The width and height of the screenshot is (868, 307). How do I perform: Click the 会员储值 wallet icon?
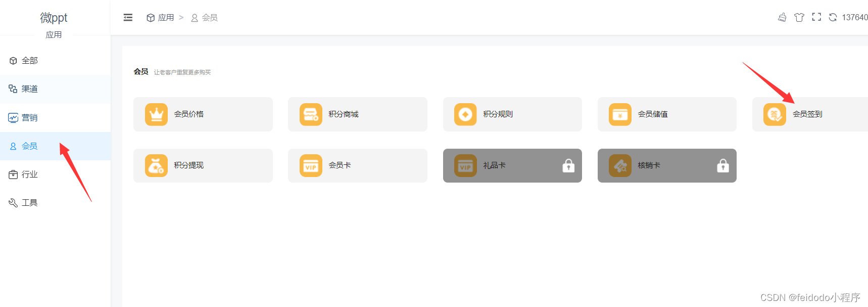[620, 114]
